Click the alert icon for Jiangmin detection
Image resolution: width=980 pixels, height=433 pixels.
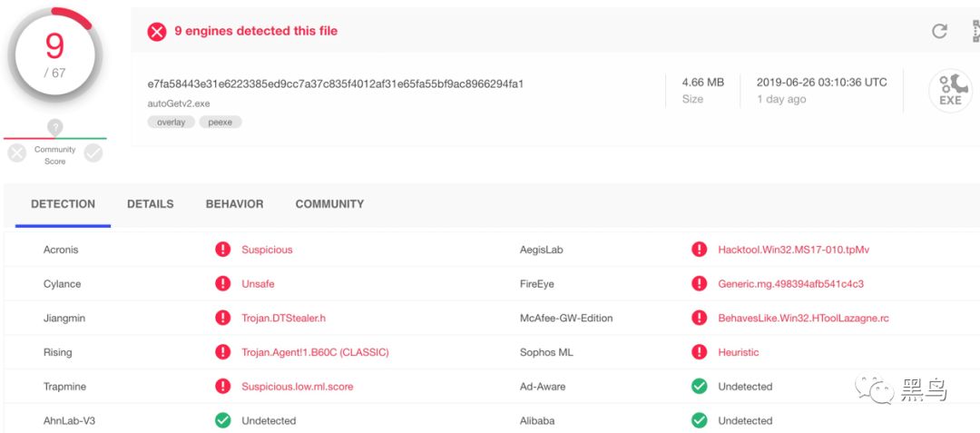click(x=222, y=318)
